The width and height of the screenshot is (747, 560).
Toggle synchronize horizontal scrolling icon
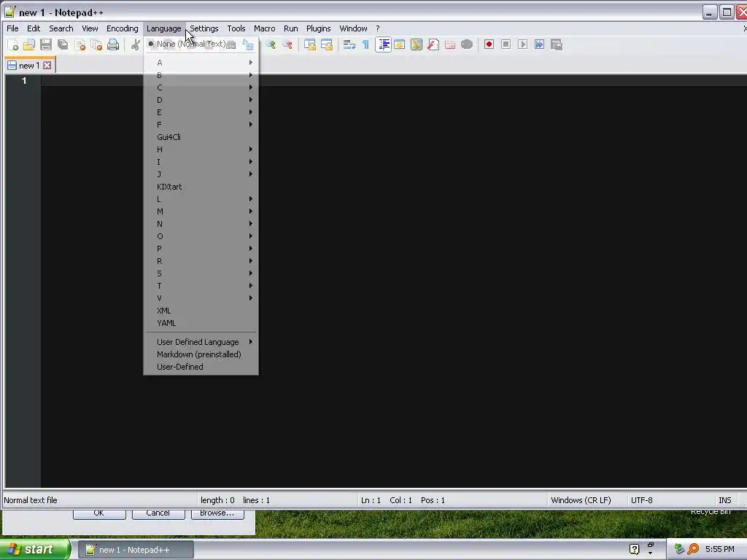pos(327,44)
